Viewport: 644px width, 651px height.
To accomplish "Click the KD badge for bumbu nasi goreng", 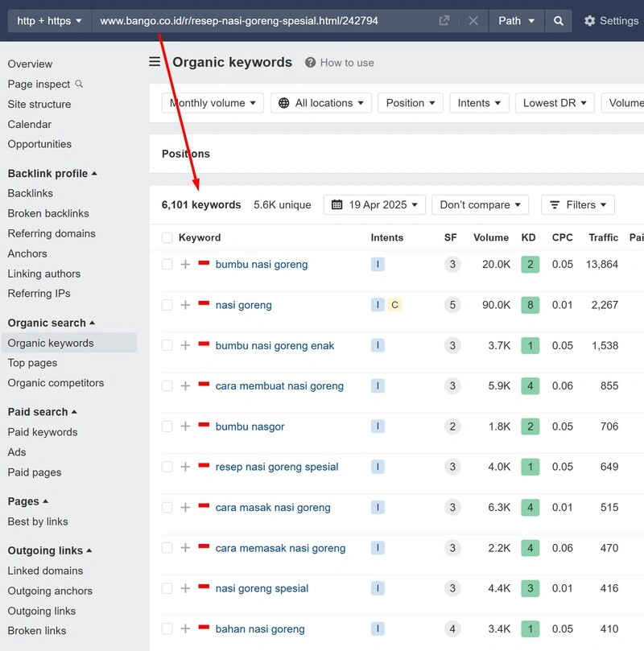I will point(530,265).
